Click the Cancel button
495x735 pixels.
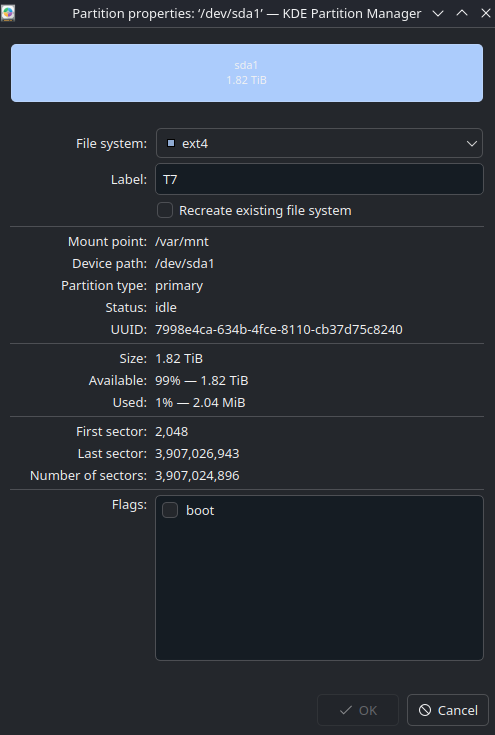pos(448,710)
